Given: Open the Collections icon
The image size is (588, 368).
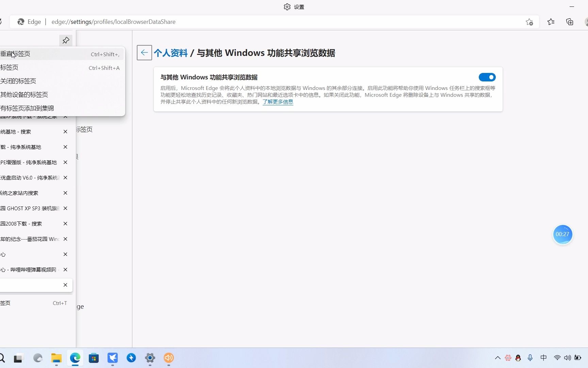Looking at the screenshot, I should (570, 22).
